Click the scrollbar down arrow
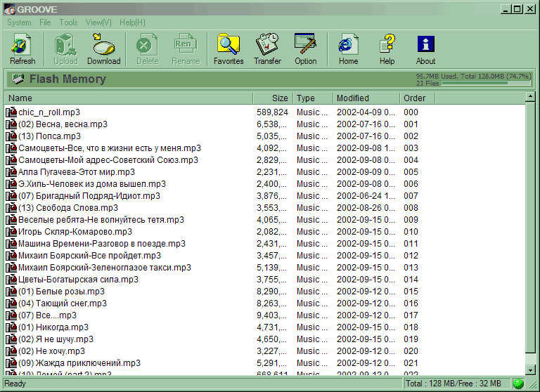 coord(530,370)
